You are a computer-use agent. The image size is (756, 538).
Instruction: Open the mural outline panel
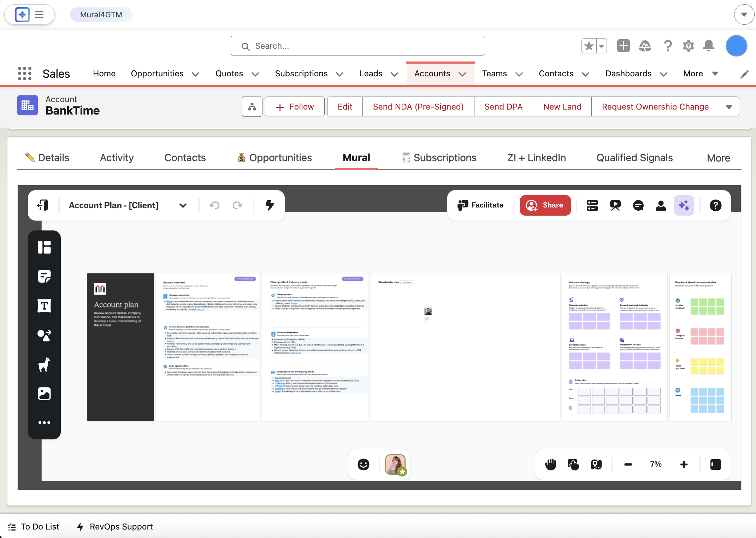[592, 205]
